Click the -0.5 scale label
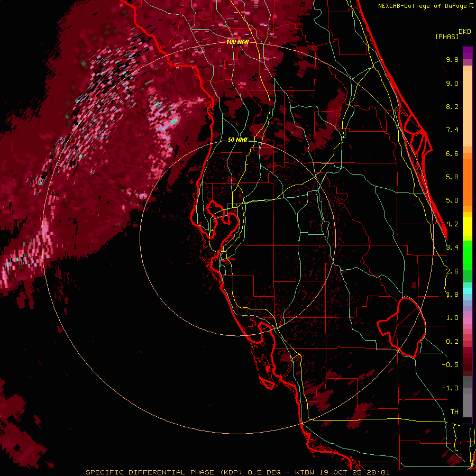Image resolution: width=476 pixels, height=476 pixels. click(450, 365)
